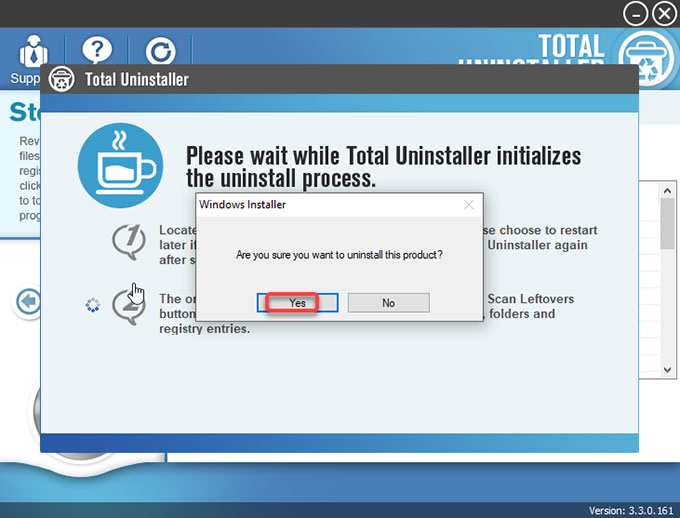Click the spinning progress indicator

click(93, 305)
